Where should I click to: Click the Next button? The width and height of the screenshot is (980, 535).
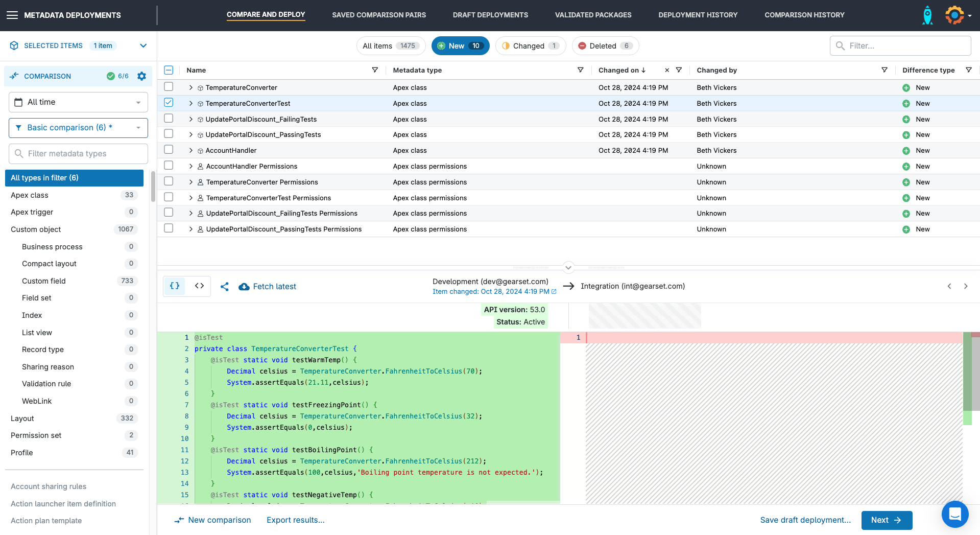point(886,520)
